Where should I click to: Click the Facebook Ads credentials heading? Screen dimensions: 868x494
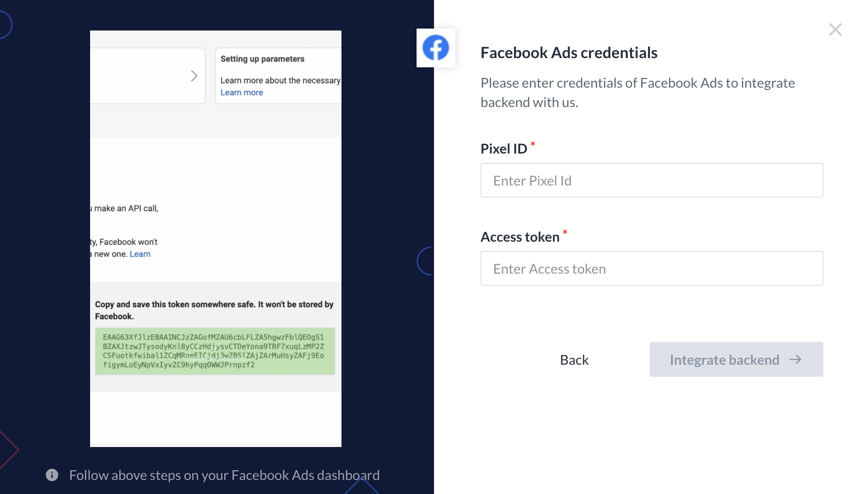[569, 53]
